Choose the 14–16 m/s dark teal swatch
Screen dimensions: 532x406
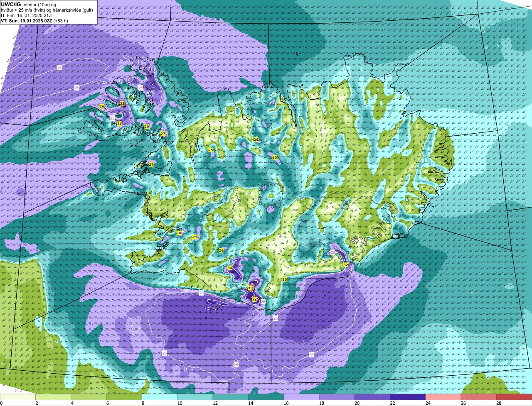(266, 397)
